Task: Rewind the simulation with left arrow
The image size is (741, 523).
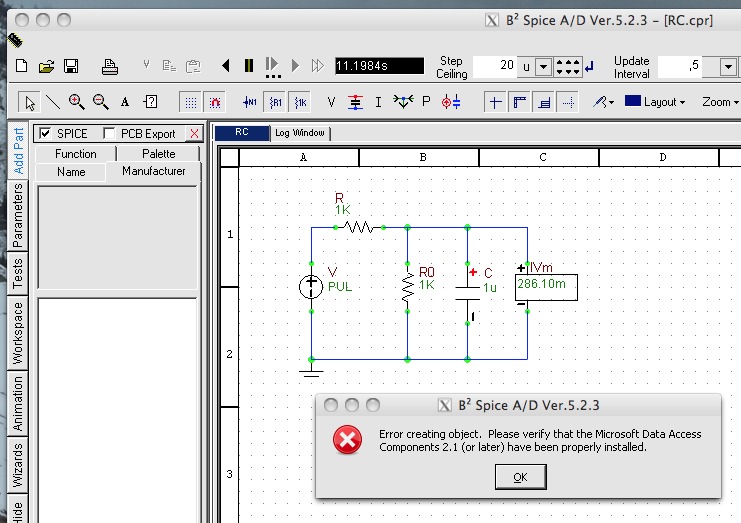Action: [x=226, y=66]
